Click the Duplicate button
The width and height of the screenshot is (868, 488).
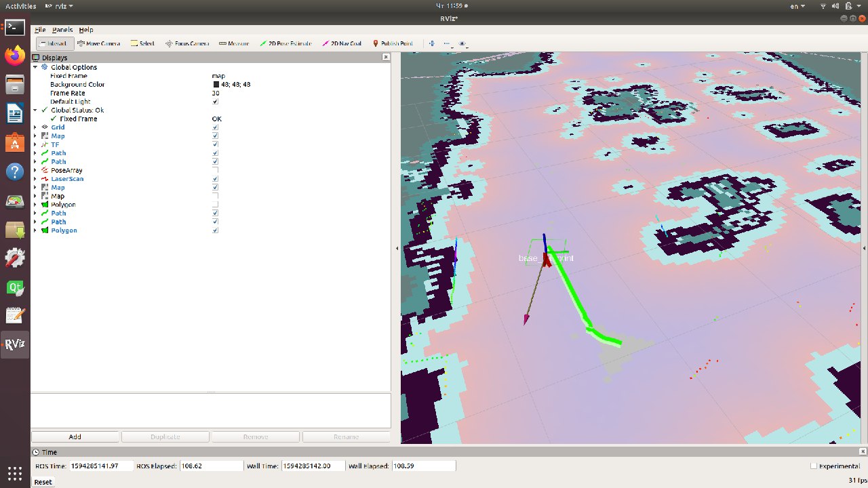pyautogui.click(x=165, y=436)
